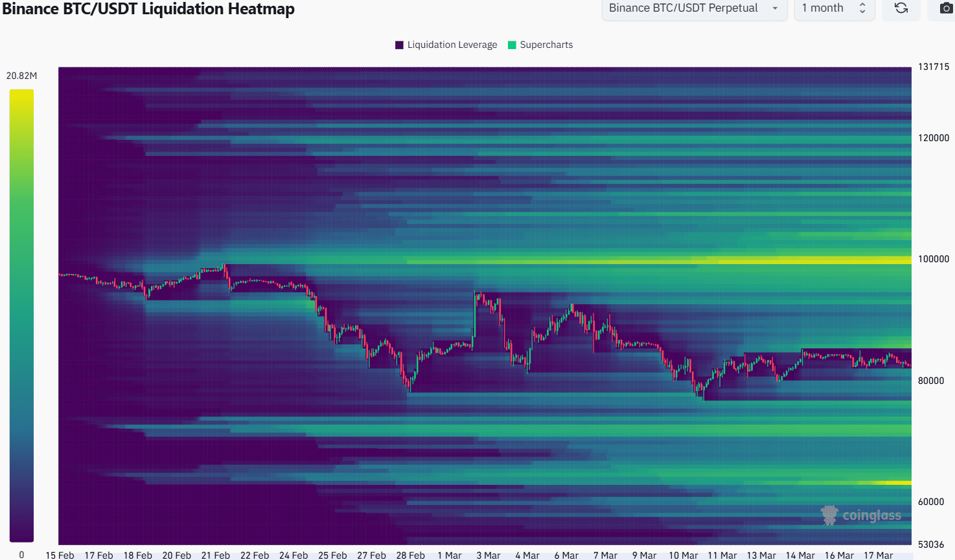Click the 1 Mar date label

[x=450, y=555]
